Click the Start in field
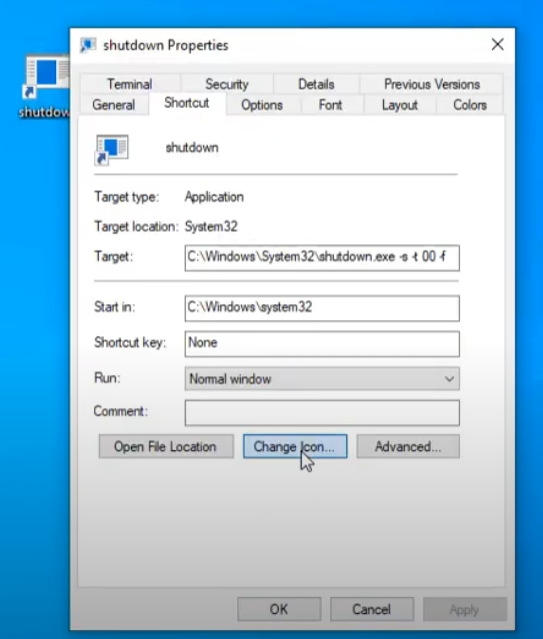This screenshot has width=543, height=639. coord(322,308)
